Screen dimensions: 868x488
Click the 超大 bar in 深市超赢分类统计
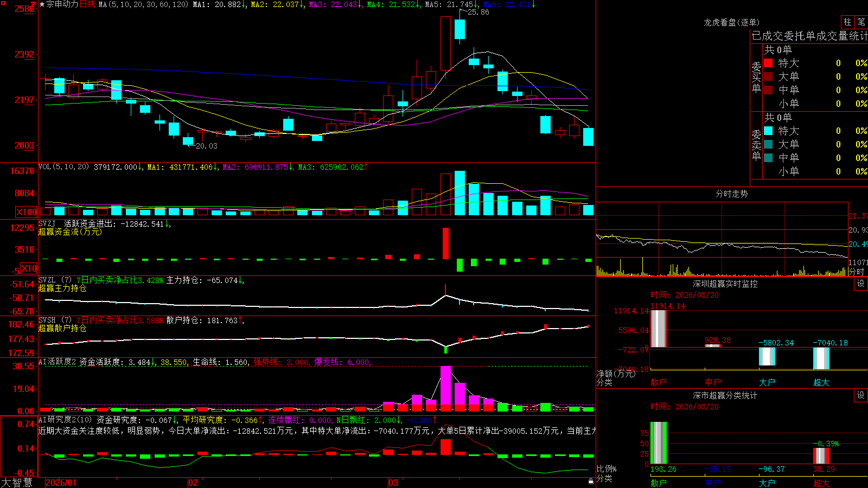point(821,455)
